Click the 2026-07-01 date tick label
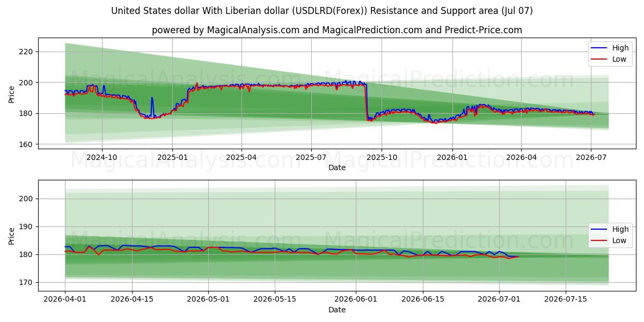Screen dimensions: 644x322 (x=499, y=300)
